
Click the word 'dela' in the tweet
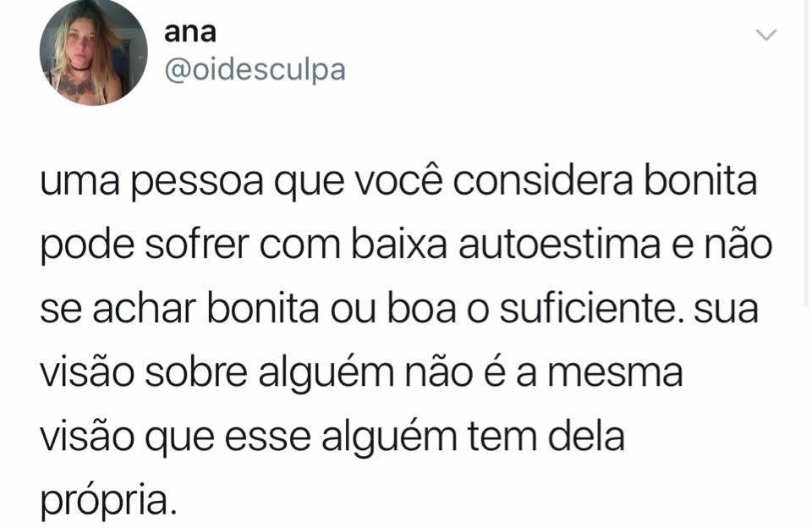586,435
